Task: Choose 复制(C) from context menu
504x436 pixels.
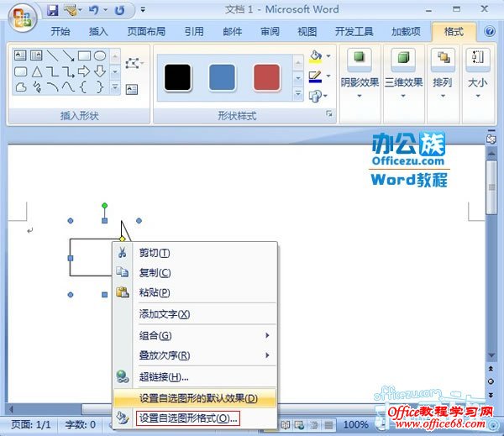Action: click(x=195, y=273)
